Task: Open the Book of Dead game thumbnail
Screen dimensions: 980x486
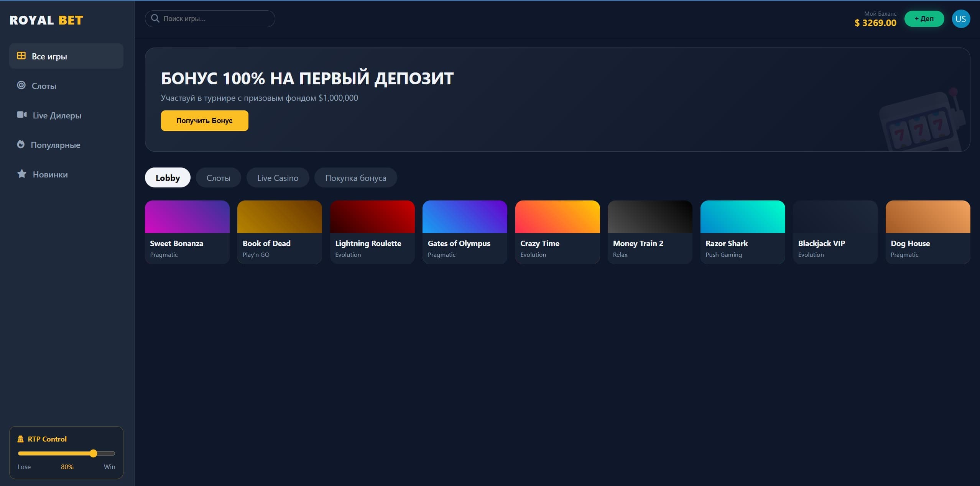Action: tap(280, 217)
